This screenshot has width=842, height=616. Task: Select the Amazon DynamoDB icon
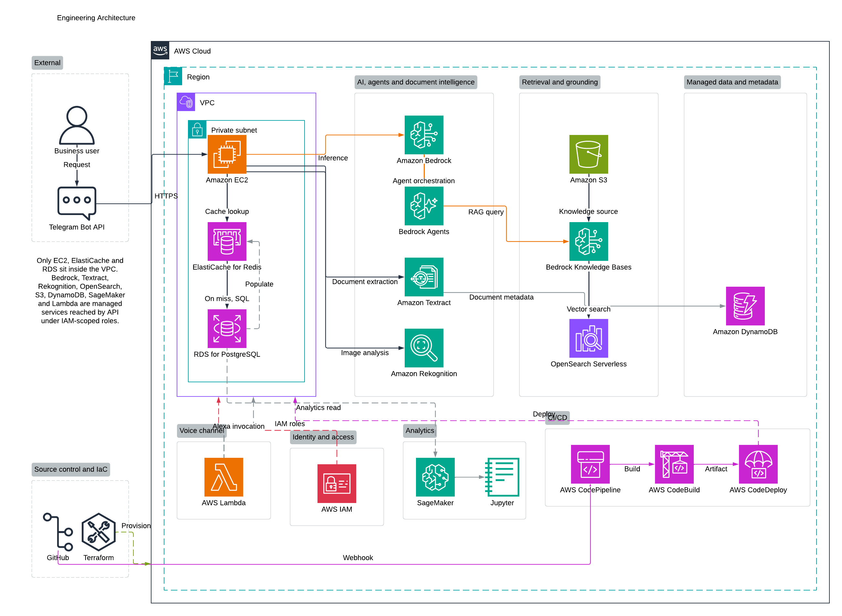click(745, 306)
